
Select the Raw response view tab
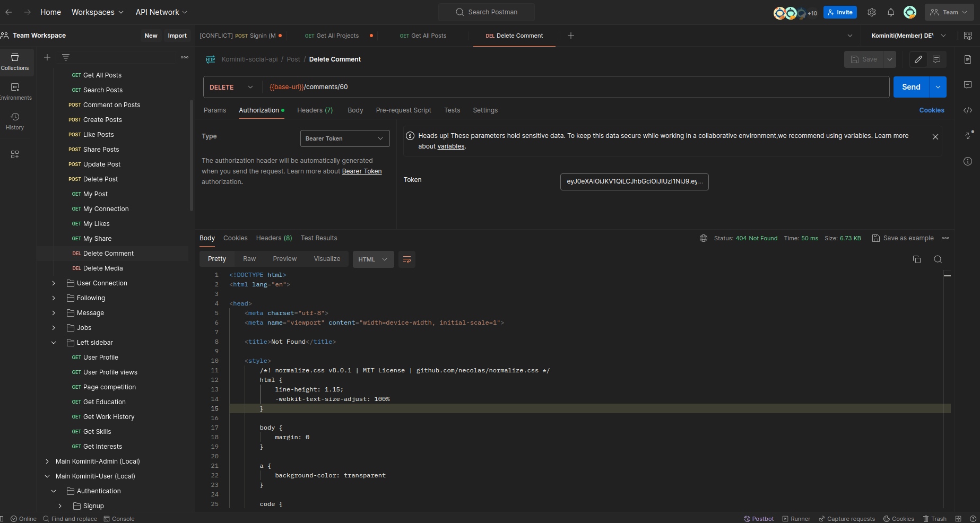pyautogui.click(x=249, y=259)
